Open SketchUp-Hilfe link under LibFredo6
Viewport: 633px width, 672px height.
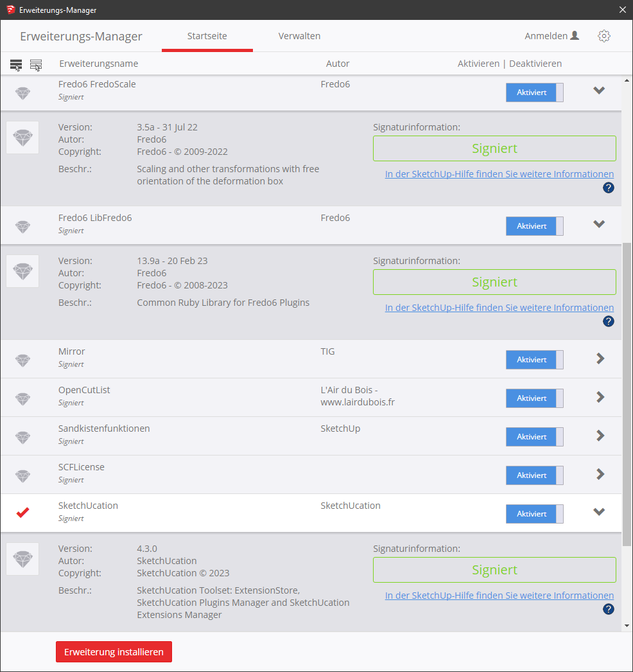499,308
